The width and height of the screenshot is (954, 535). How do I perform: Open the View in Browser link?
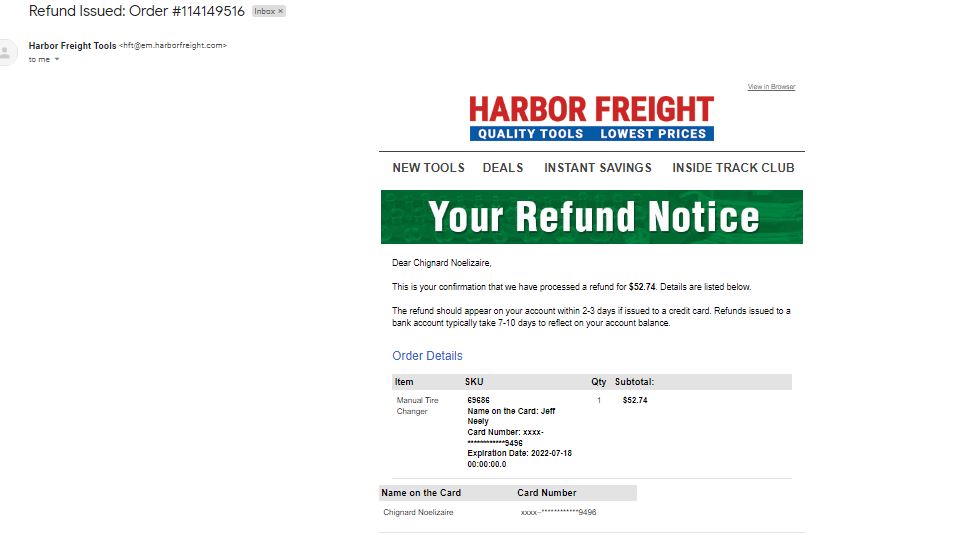(771, 86)
